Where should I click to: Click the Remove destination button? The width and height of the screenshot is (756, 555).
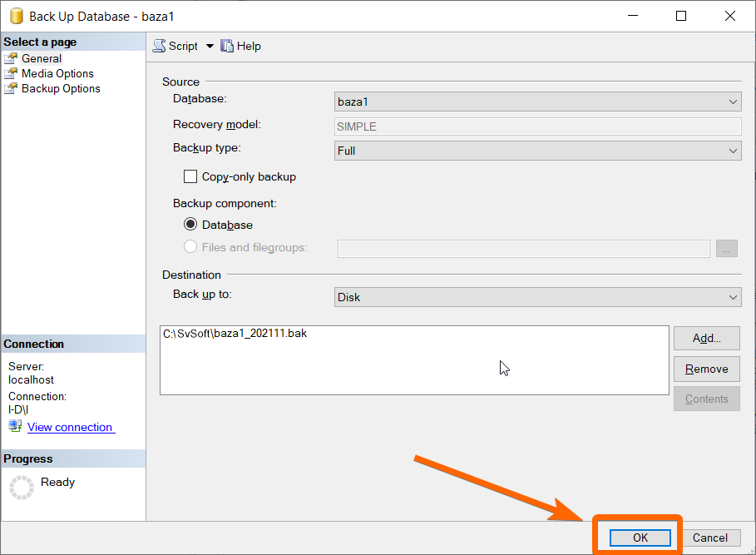[706, 369]
